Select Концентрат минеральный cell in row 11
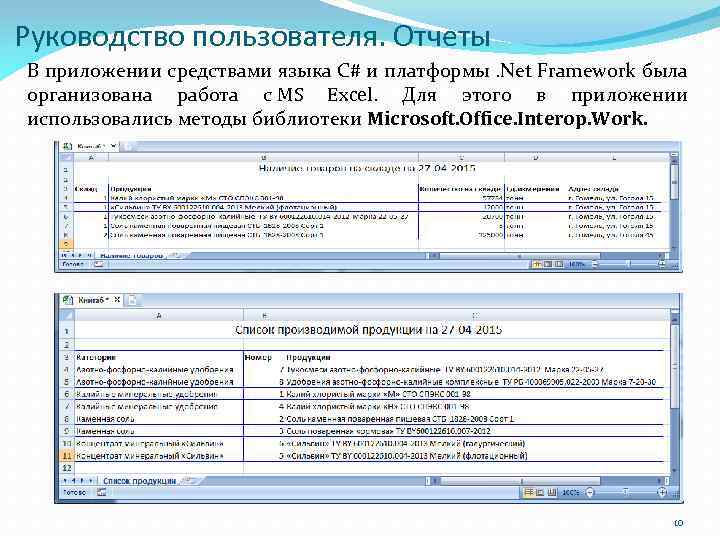 pos(159,456)
